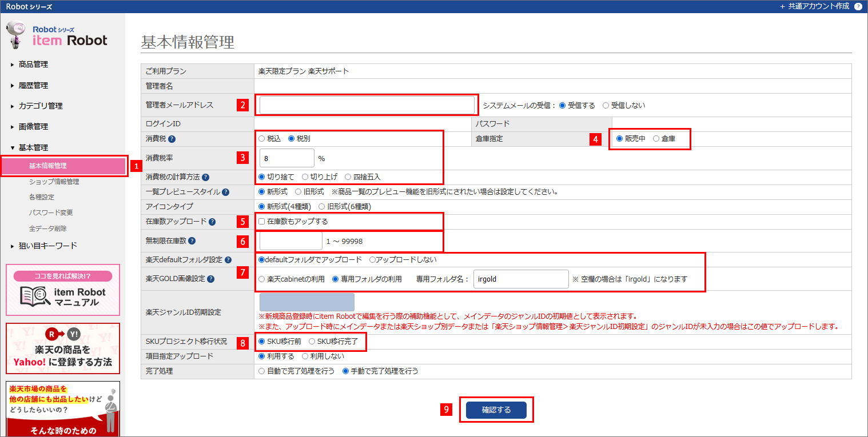868x437 pixels.
Task: Select 旧形式 preview style
Action: [x=298, y=192]
